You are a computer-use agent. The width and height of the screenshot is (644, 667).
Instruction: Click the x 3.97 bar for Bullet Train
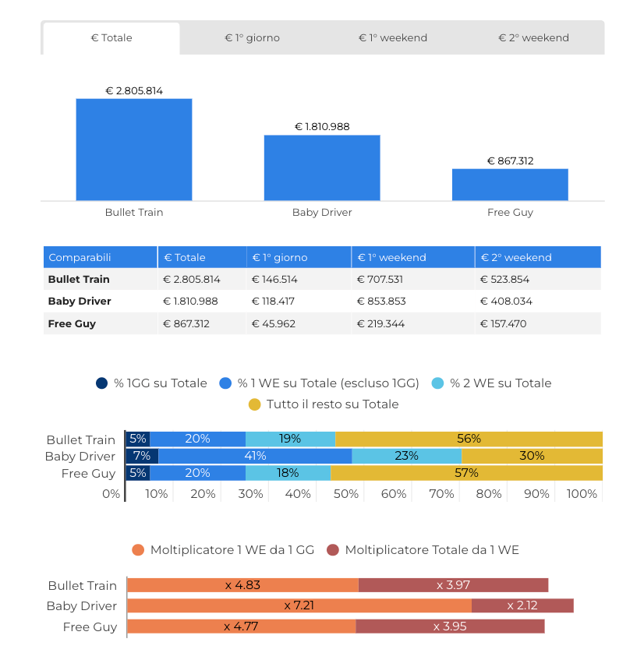(x=453, y=585)
